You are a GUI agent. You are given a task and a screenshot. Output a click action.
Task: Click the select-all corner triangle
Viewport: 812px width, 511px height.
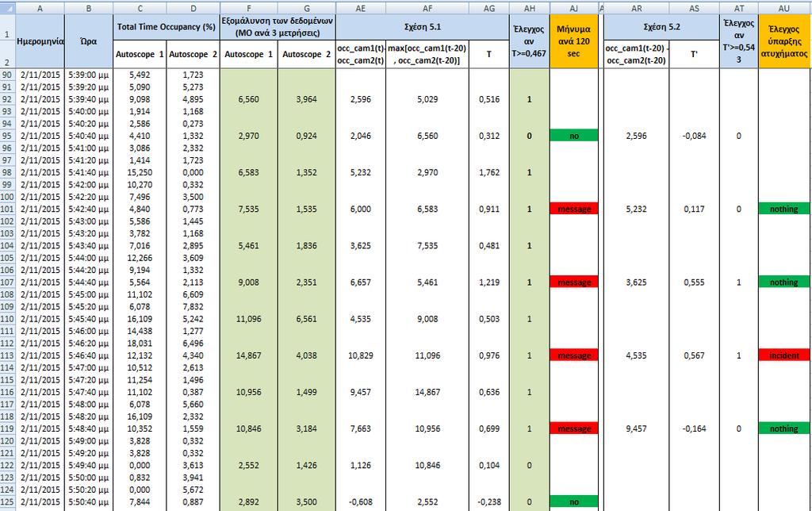pos(7,8)
